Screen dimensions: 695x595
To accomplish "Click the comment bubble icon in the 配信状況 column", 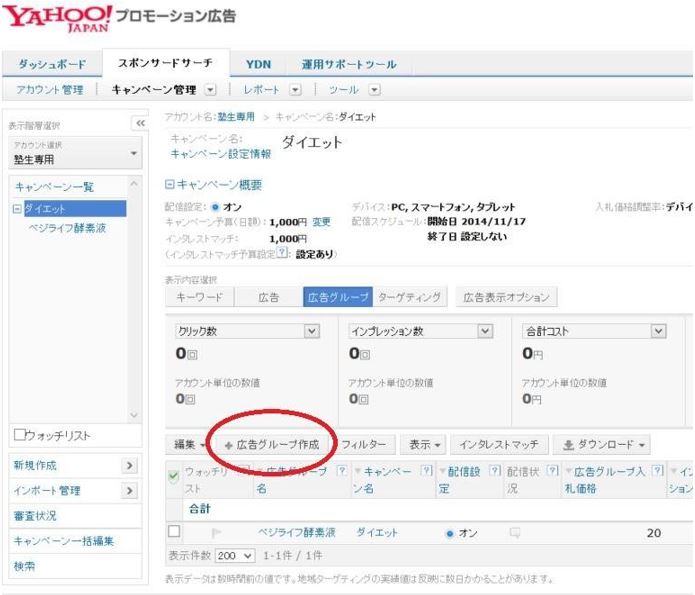I will (x=515, y=532).
